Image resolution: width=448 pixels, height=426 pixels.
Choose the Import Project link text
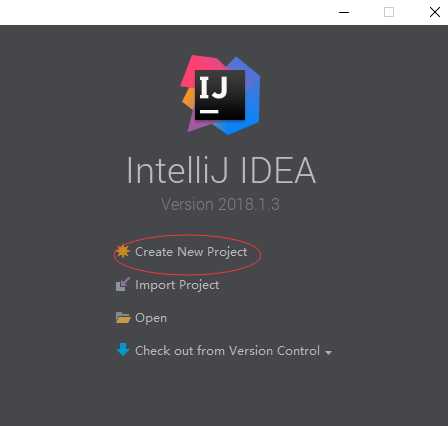[x=177, y=285]
